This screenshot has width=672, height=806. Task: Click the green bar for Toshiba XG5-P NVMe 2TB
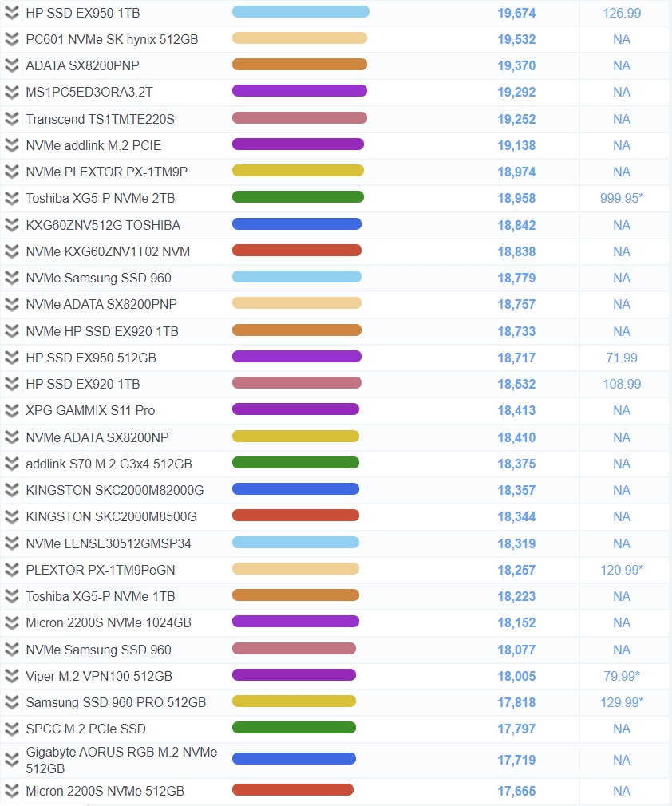298,197
